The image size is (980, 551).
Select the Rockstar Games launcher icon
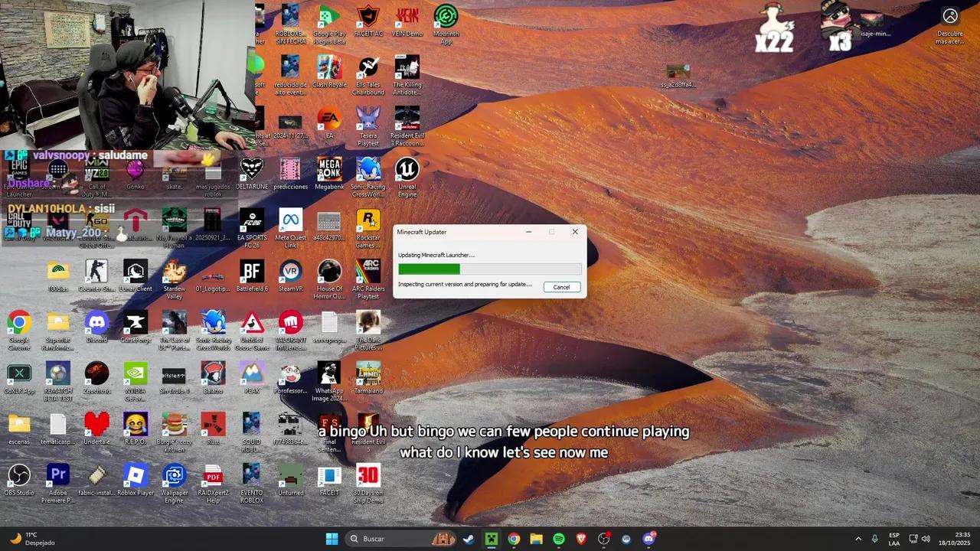pos(368,221)
